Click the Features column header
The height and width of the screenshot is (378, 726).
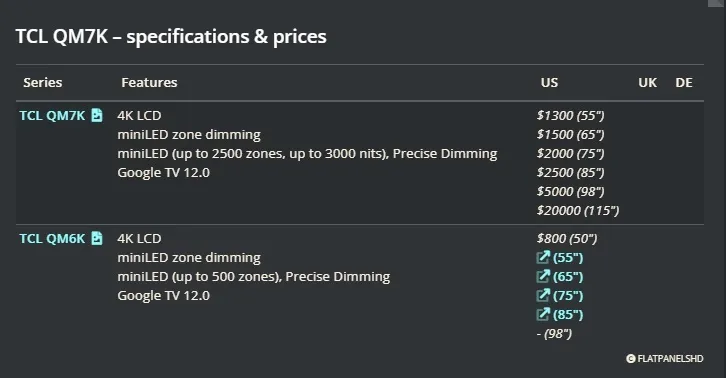pyautogui.click(x=149, y=82)
